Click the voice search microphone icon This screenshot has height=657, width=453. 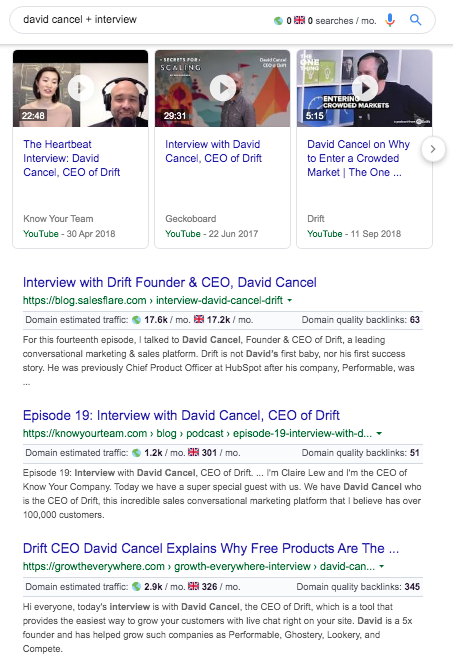click(x=390, y=20)
